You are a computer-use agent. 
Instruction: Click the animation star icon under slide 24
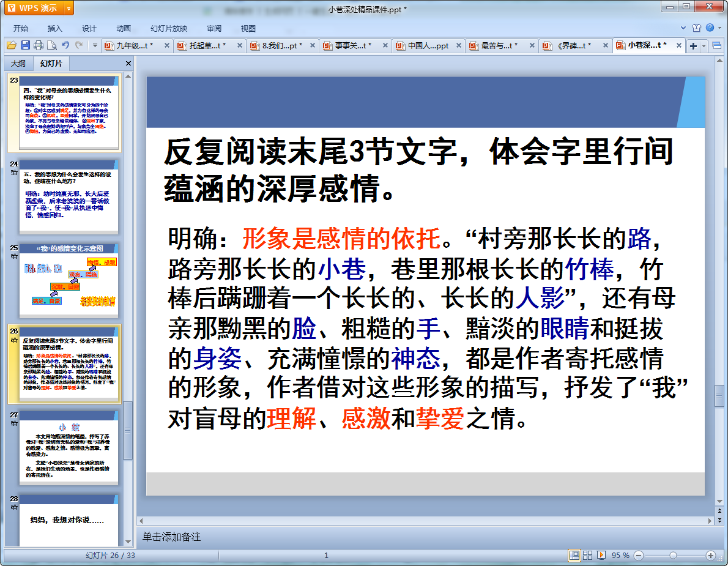pos(14,173)
